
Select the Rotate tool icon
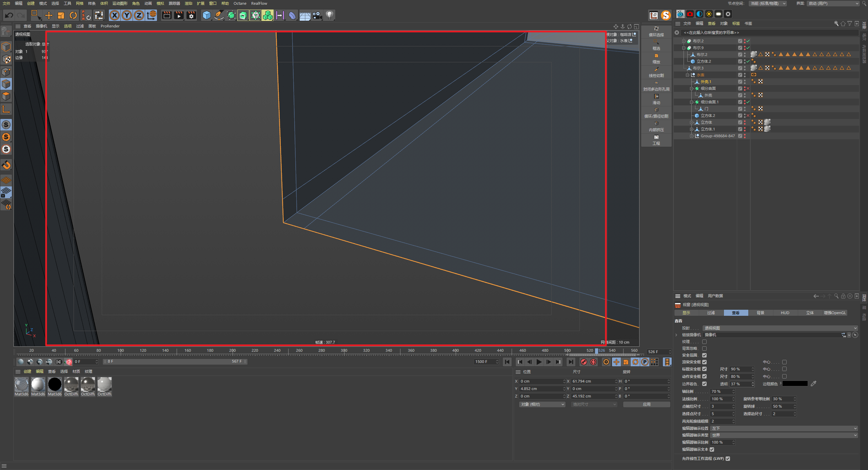[x=73, y=15]
